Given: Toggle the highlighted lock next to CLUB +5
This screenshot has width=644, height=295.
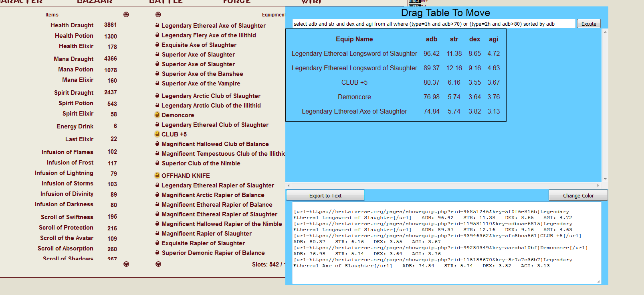Looking at the screenshot, I should tap(157, 134).
